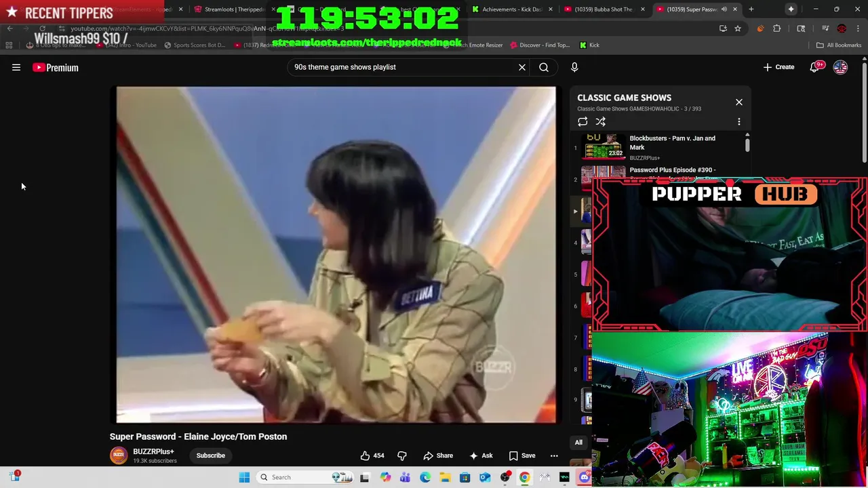Open the waveform app on the taskbar

point(564,477)
